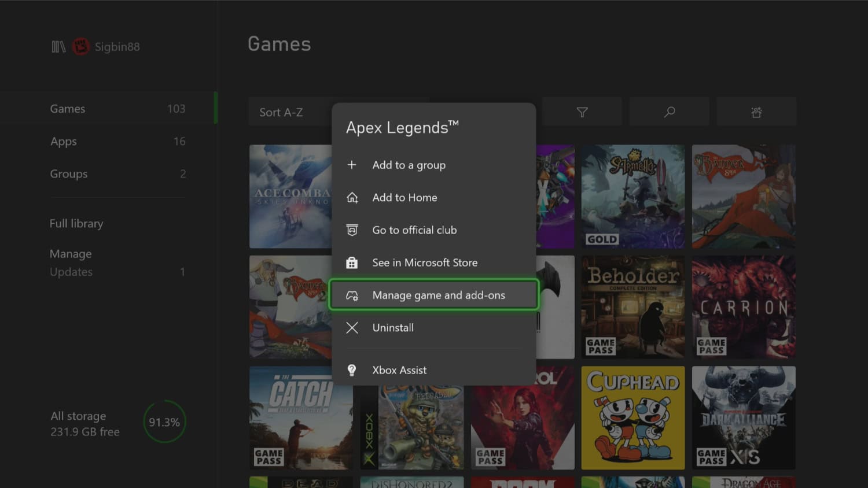
Task: Click the library books icon near Sigbin88
Action: [58, 47]
